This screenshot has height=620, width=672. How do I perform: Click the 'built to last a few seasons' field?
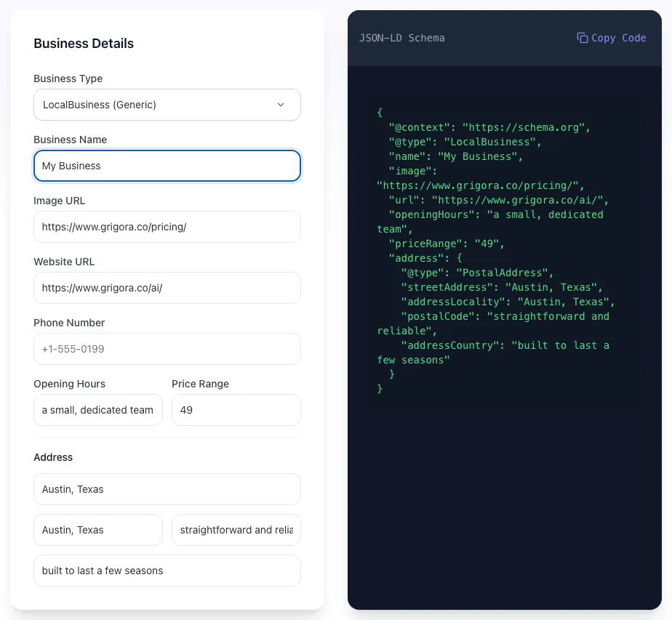pyautogui.click(x=167, y=571)
